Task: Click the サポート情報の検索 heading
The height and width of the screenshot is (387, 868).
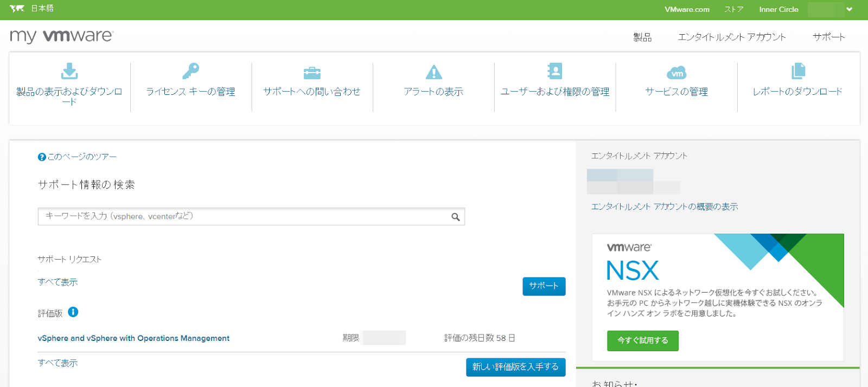Action: click(86, 184)
